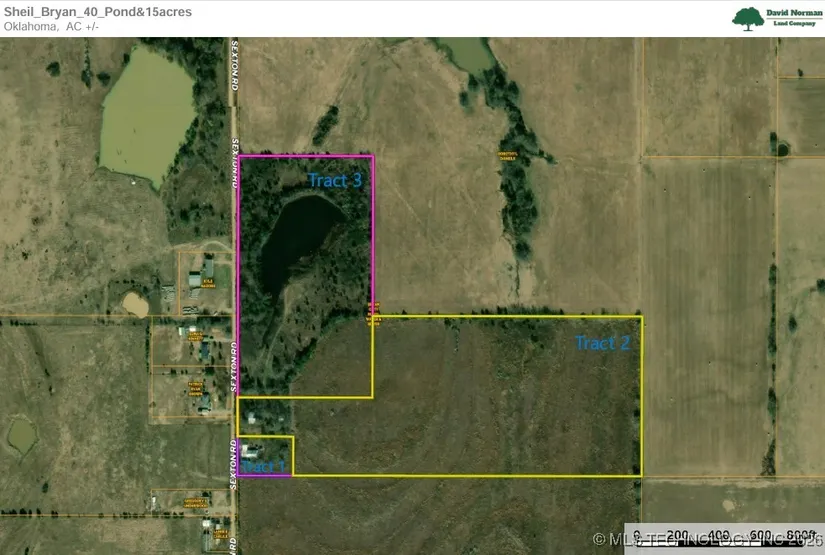This screenshot has height=555, width=825.
Task: Click the orange marker at the Tract 3 corner
Action: tap(373, 313)
